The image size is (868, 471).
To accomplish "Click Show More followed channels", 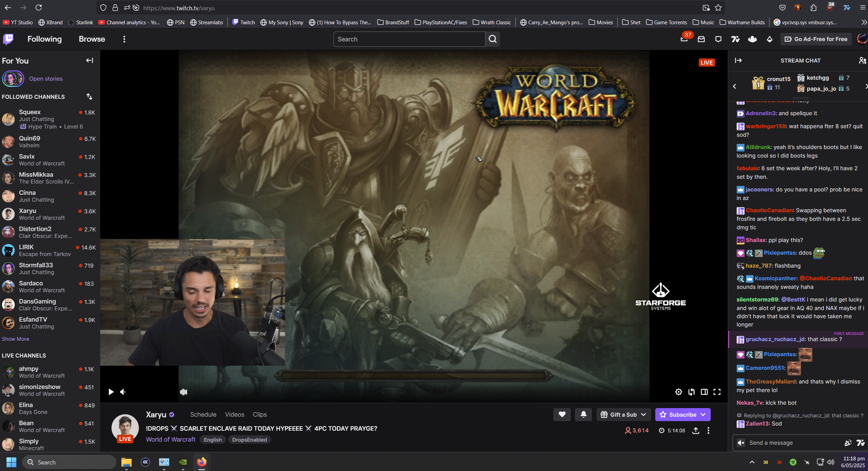I will [15, 339].
